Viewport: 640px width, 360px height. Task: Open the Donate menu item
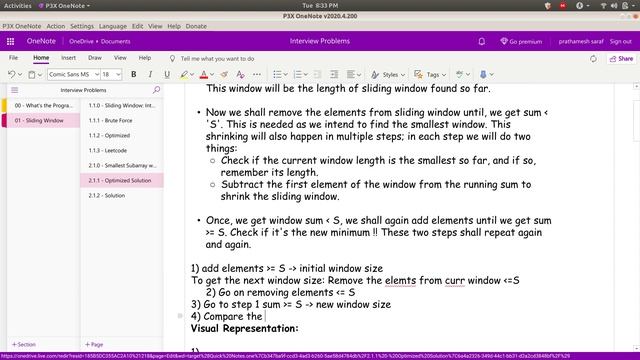[x=196, y=26]
